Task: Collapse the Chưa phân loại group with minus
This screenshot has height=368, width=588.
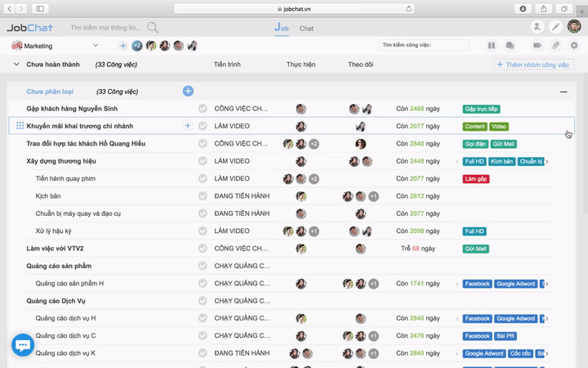Action: [x=563, y=92]
